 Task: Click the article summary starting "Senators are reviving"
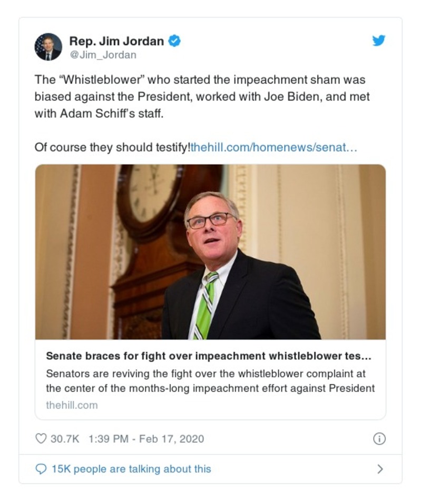coord(210,381)
